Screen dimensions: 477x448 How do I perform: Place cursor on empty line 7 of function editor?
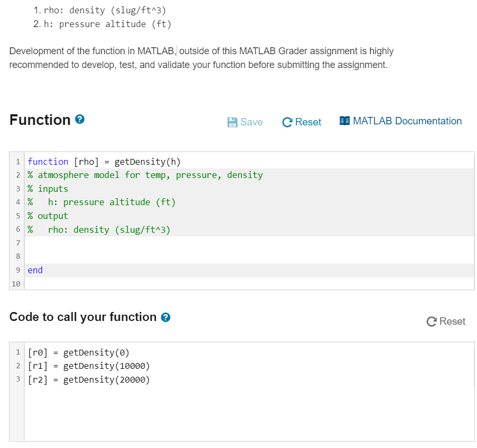tap(213, 243)
